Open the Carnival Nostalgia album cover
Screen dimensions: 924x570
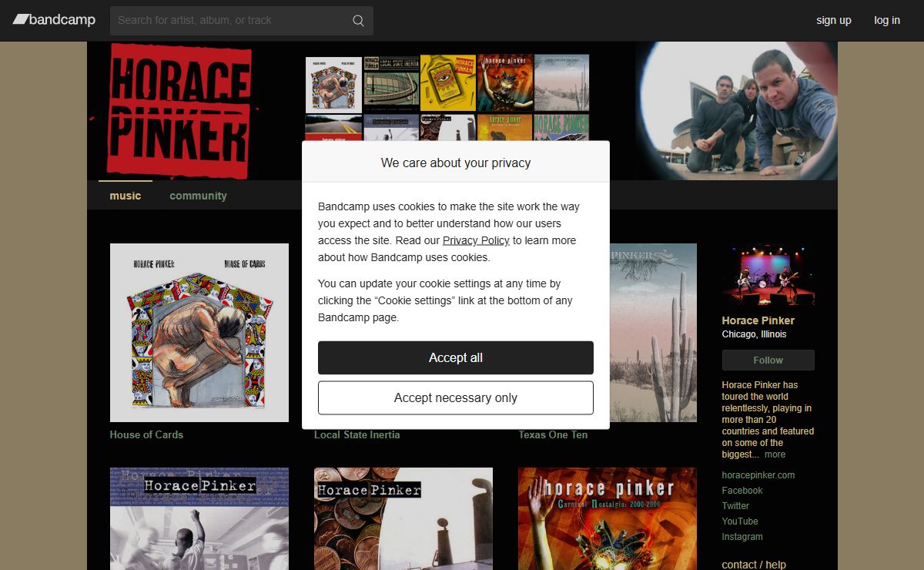tap(608, 518)
